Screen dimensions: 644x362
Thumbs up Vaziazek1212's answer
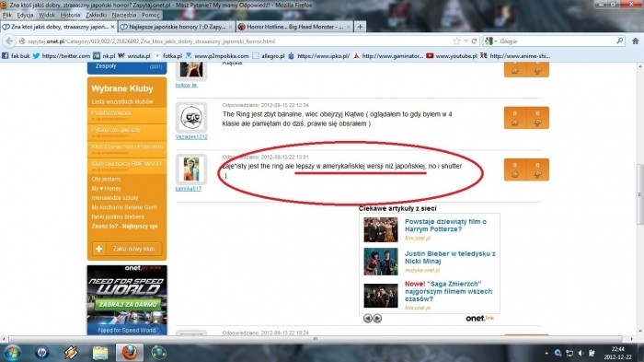point(515,118)
